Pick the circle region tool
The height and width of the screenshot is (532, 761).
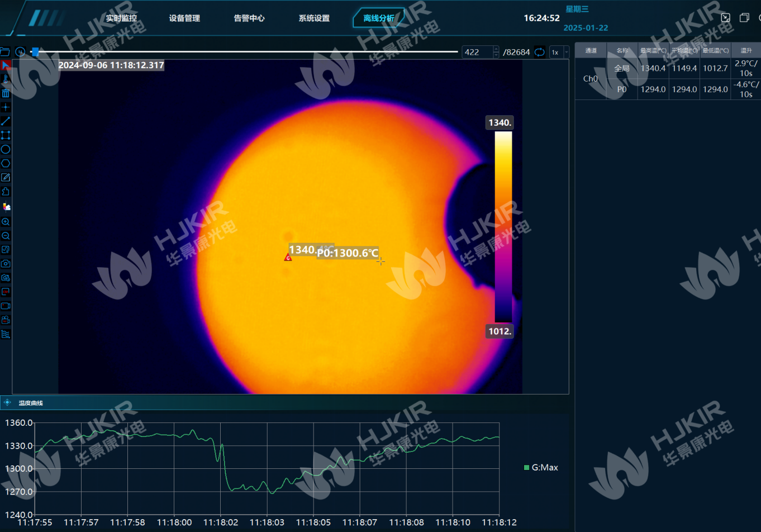click(6, 149)
